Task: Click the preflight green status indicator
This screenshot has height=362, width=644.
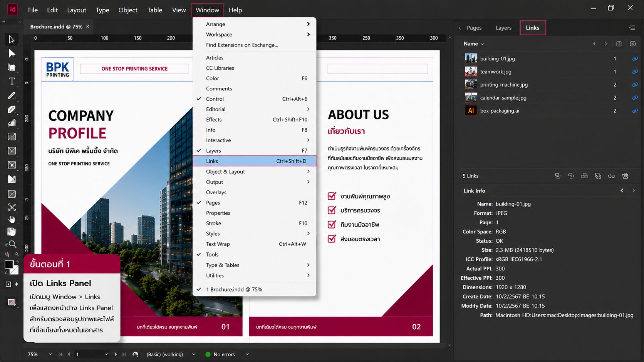Action: tap(208, 354)
